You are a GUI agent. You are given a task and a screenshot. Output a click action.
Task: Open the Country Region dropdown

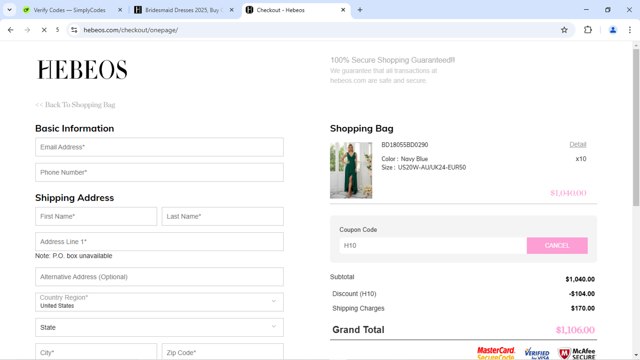[159, 302]
